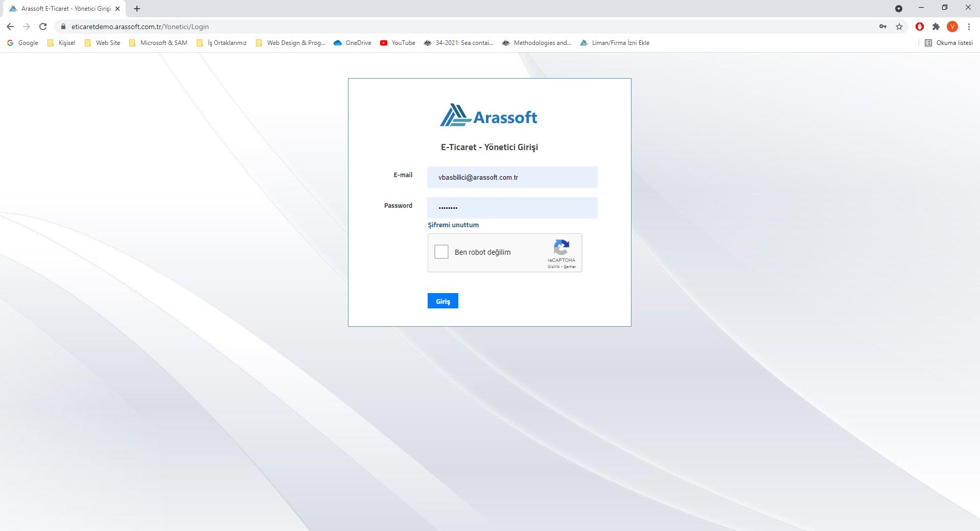Open the reCAPTCHA Gizlilik link

(x=553, y=267)
